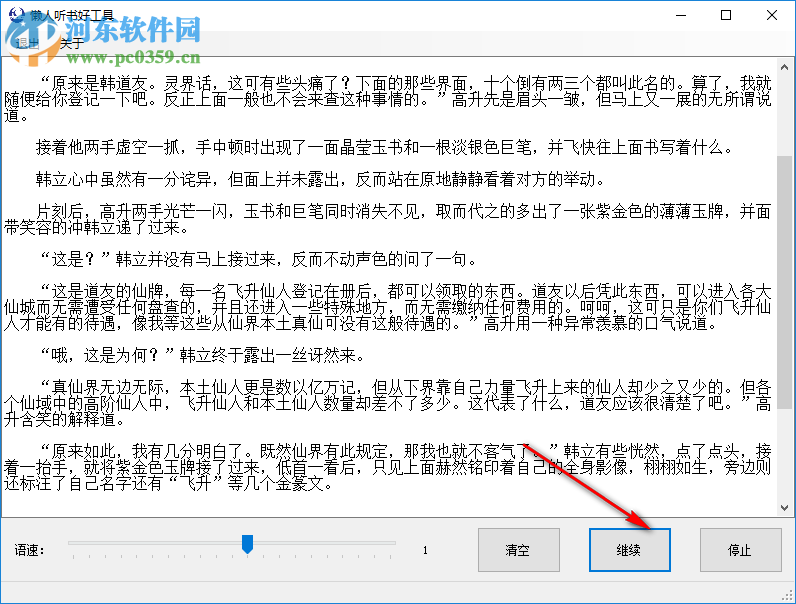Open the 关于 menu item
The height and width of the screenshot is (604, 796).
[x=71, y=44]
